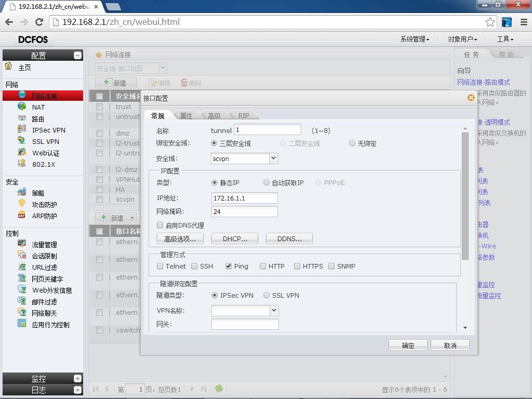Open DHCP... settings

pos(235,239)
